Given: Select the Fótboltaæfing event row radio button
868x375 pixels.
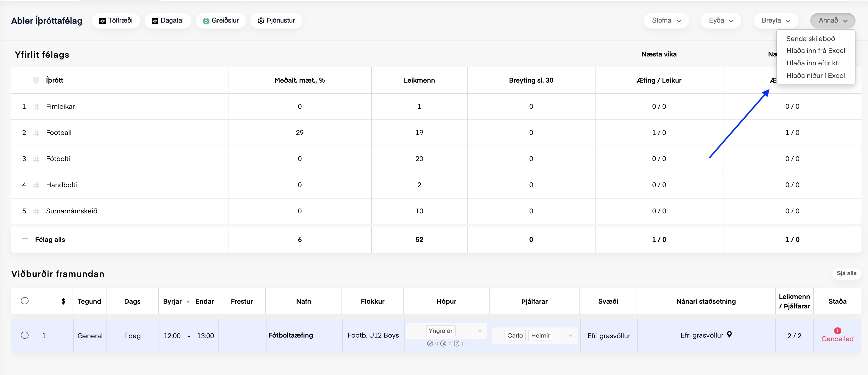Looking at the screenshot, I should click(x=25, y=335).
